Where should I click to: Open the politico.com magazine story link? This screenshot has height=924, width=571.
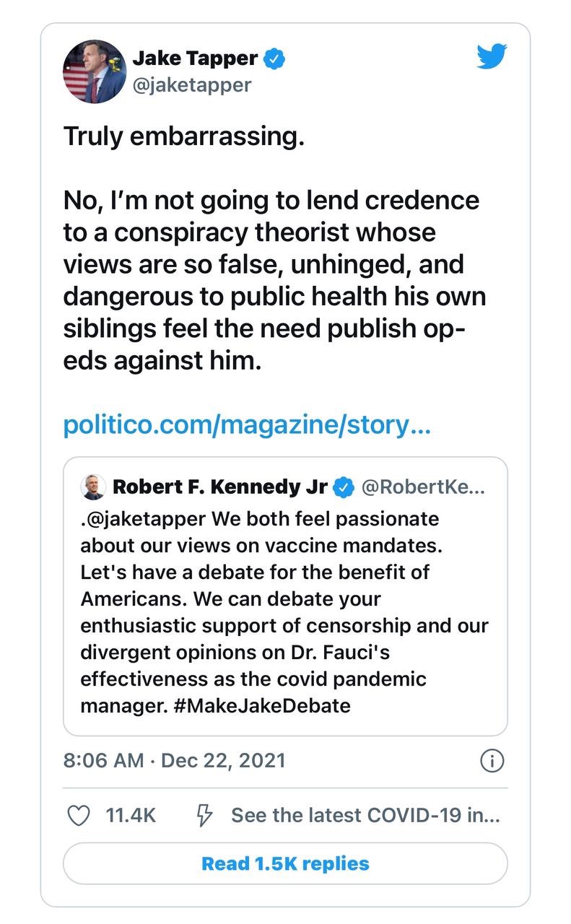click(247, 424)
